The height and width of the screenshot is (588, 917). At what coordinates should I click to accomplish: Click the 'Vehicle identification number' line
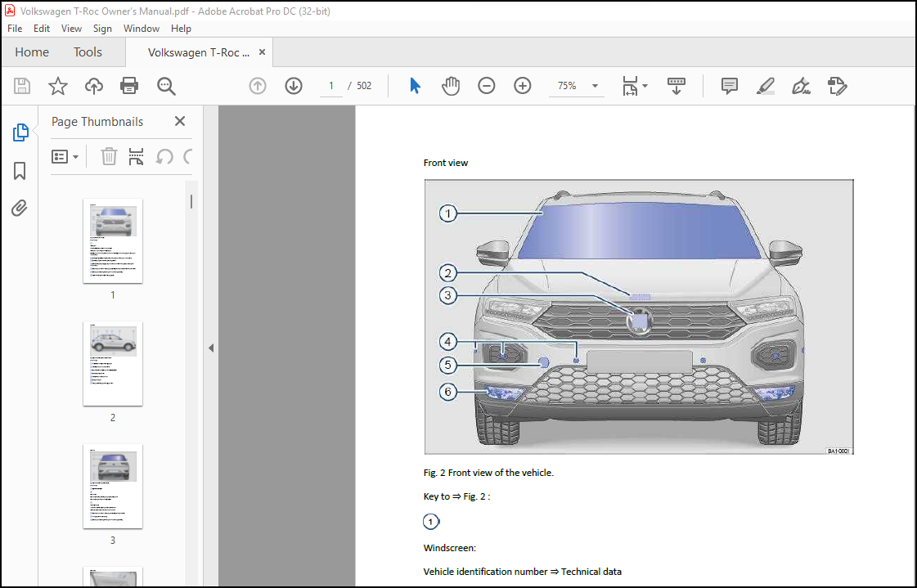coord(522,572)
